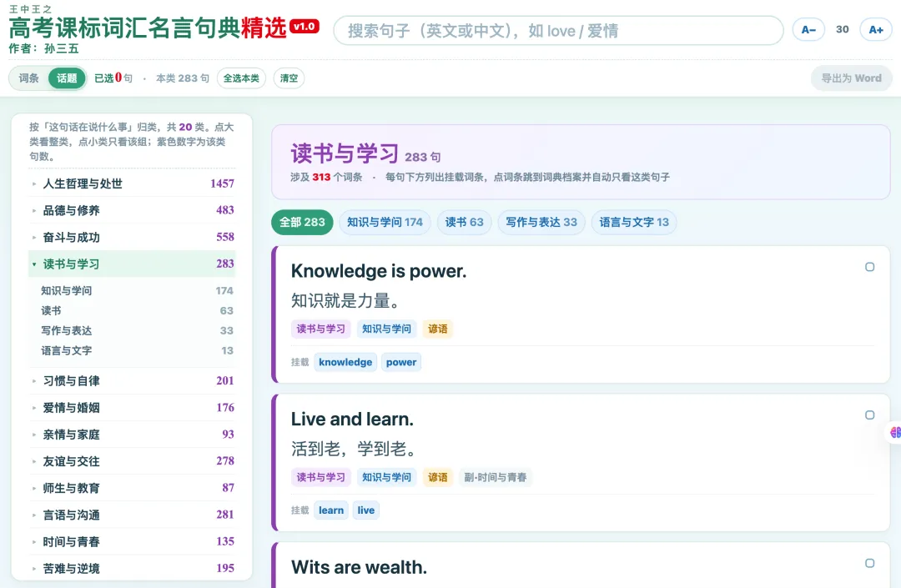Click 导出为 Word button
The height and width of the screenshot is (588, 901).
coord(851,78)
